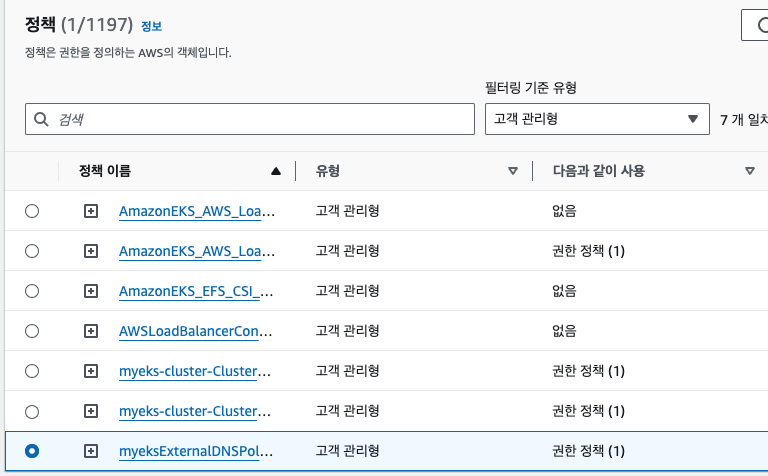Toggle the selected myeksExternalDNSPol radio button

(x=32, y=451)
